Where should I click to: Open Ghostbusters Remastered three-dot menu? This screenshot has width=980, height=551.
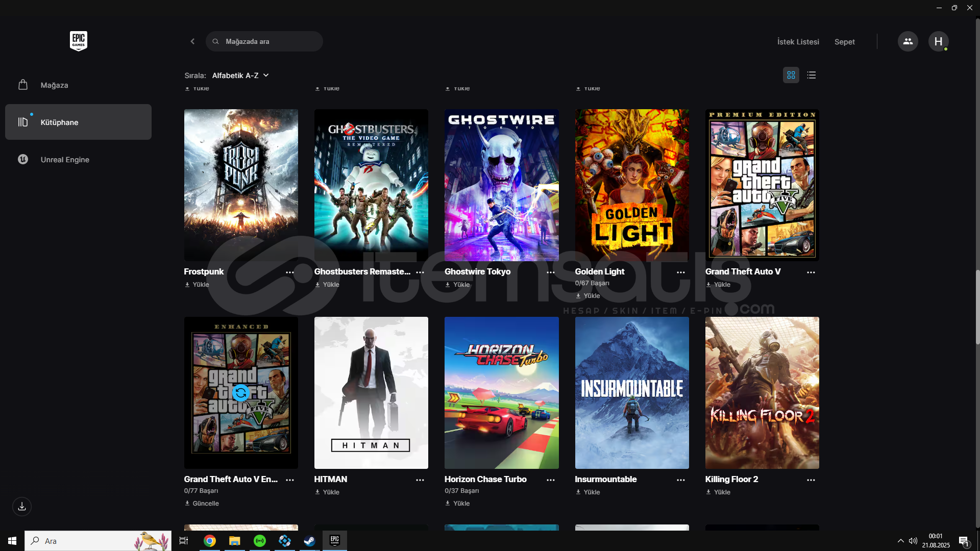coord(420,272)
